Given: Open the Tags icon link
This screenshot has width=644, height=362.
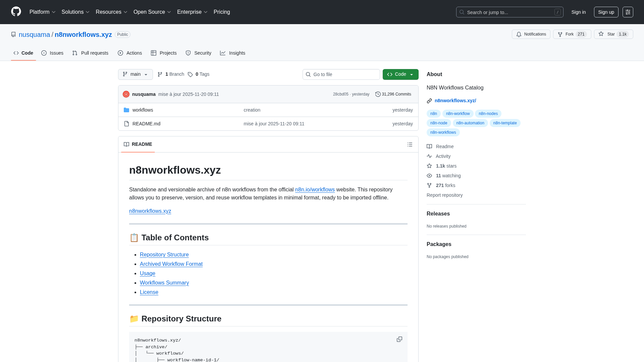Looking at the screenshot, I should tap(190, 74).
